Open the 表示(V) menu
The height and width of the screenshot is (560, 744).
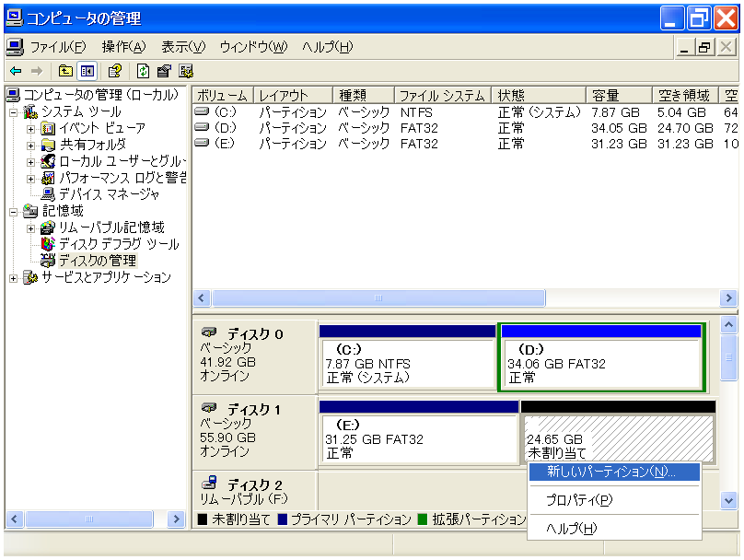pos(183,47)
